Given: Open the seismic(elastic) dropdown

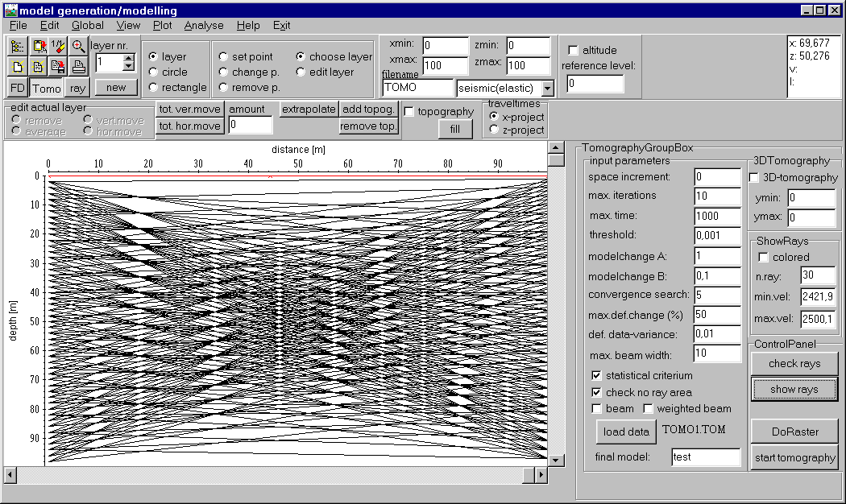Looking at the screenshot, I should point(547,88).
